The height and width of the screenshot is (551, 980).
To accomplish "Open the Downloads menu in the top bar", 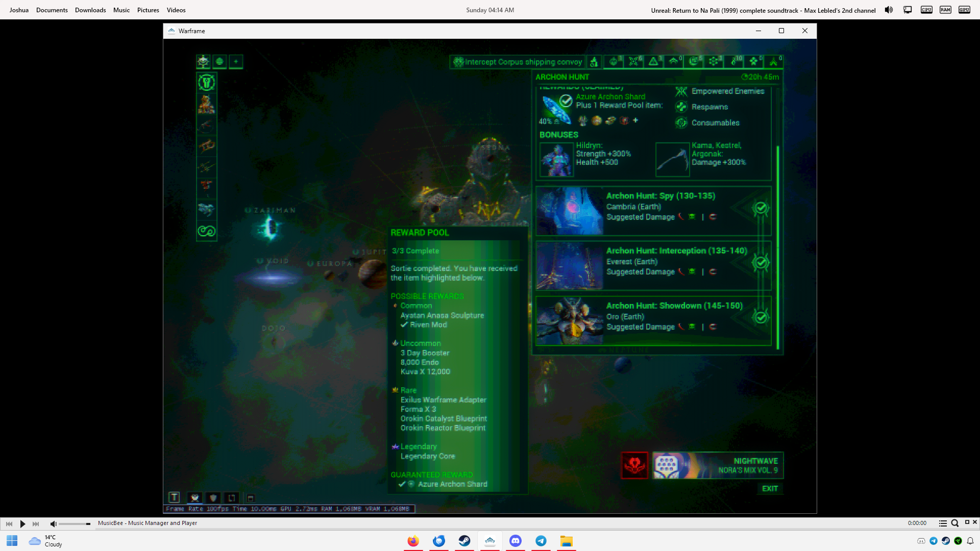I will tap(90, 10).
